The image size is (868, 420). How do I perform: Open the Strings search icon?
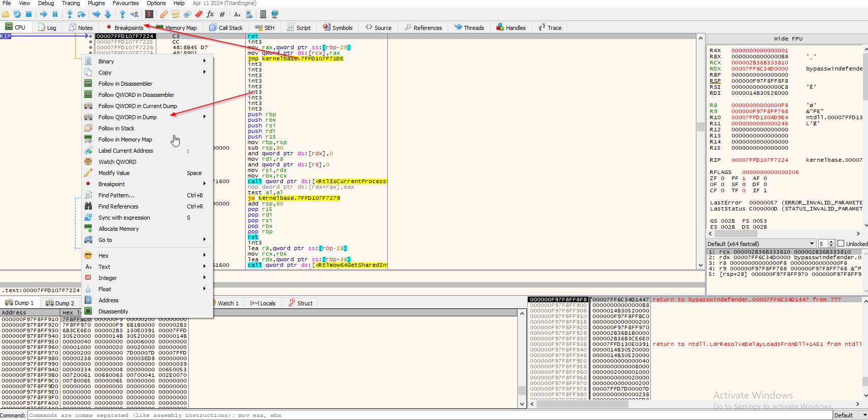[237, 14]
